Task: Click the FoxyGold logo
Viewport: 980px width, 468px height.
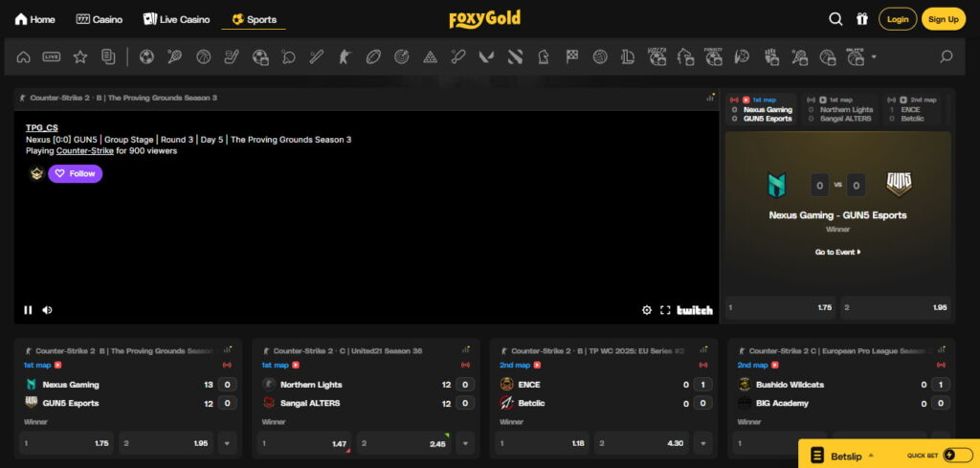Action: click(484, 19)
